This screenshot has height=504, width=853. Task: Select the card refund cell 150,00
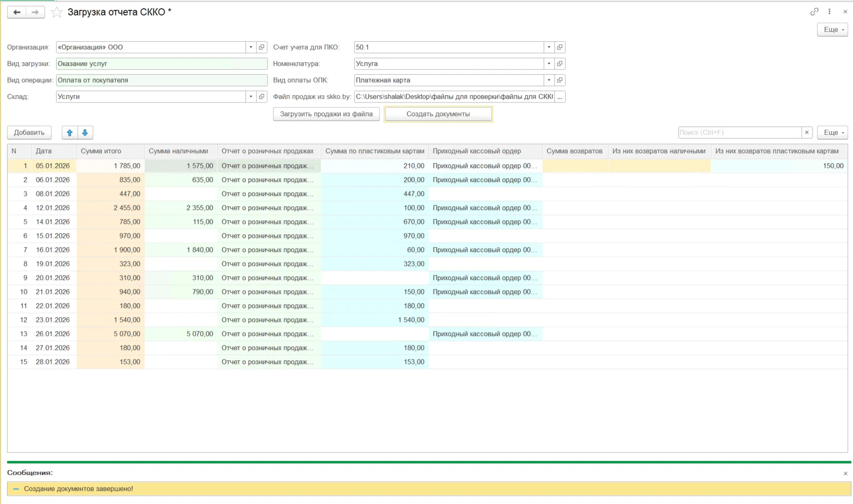click(779, 166)
